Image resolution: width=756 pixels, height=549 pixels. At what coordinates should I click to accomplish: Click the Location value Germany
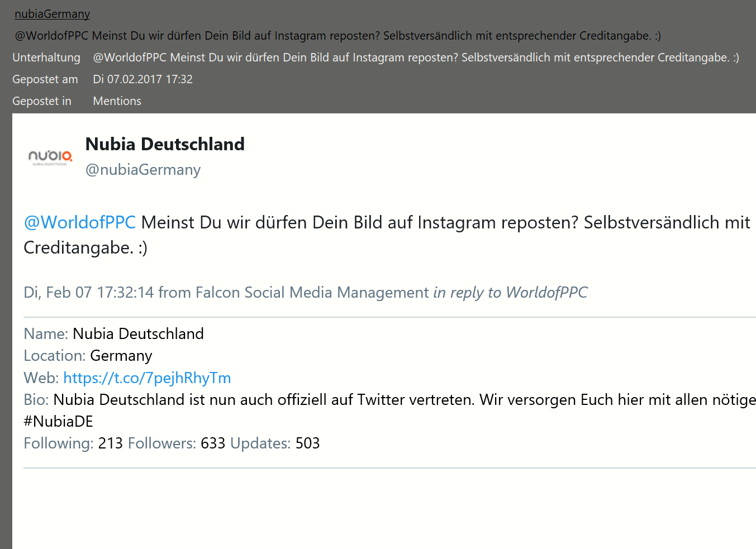click(x=121, y=356)
